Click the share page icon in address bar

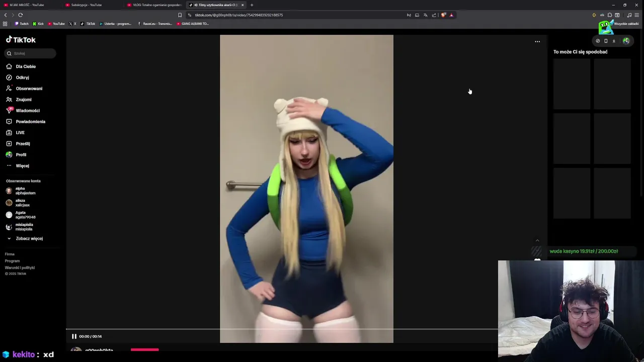coord(434,15)
